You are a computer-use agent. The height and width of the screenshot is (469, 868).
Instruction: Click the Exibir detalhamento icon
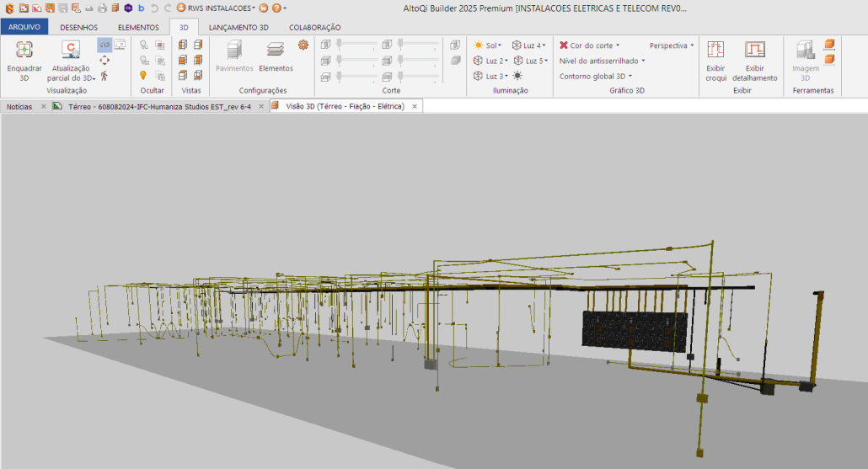pyautogui.click(x=754, y=51)
